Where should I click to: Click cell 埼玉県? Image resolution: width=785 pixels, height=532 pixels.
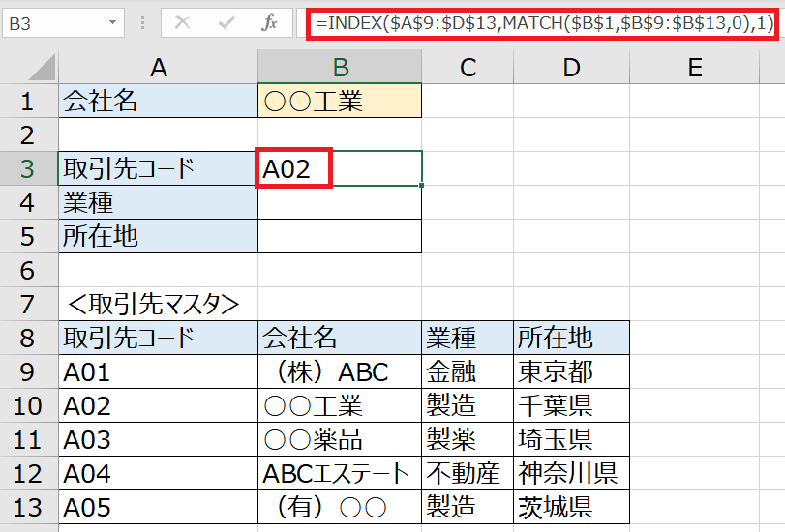(571, 439)
